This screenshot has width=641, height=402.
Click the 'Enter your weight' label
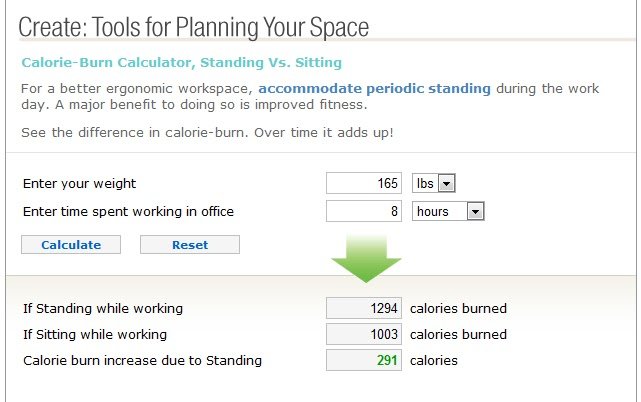(79, 184)
